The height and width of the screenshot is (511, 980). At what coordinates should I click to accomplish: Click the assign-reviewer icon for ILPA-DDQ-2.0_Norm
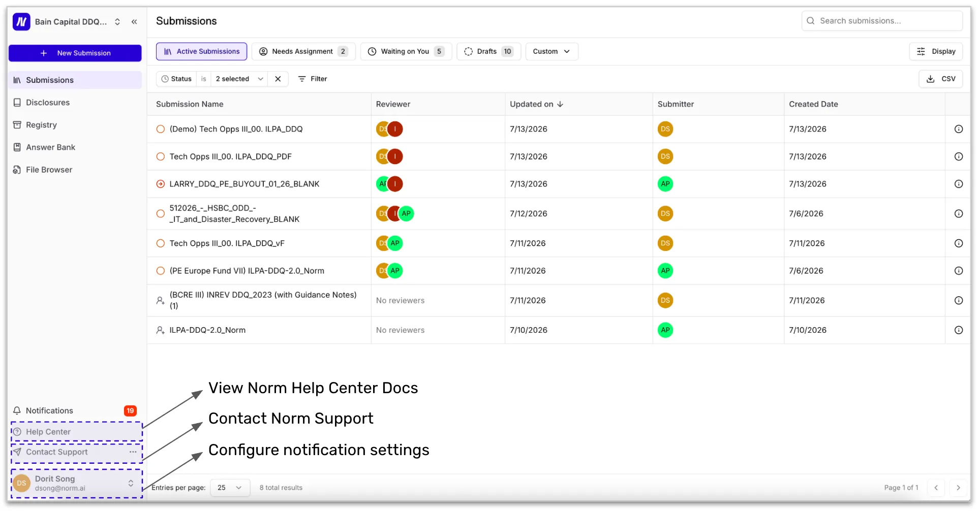(x=161, y=330)
